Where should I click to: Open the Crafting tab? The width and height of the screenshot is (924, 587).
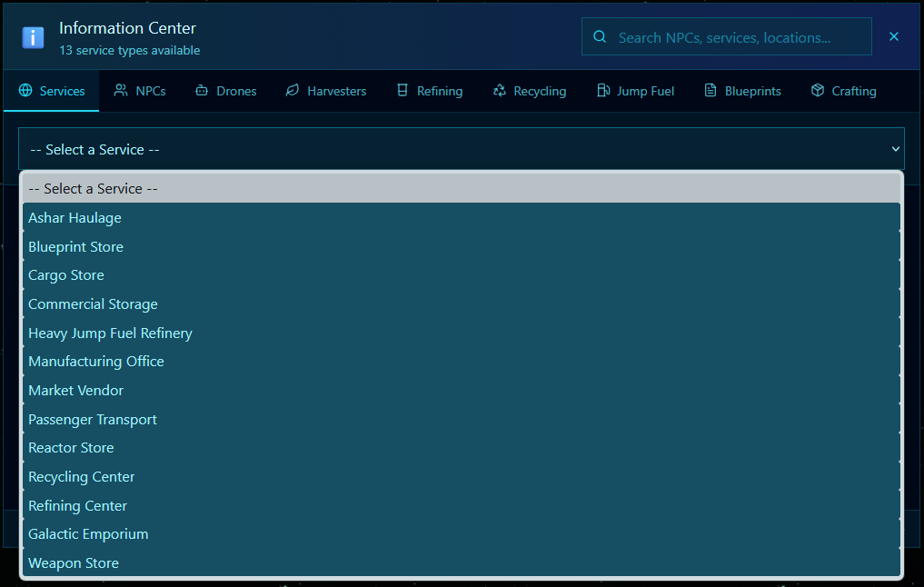pos(843,91)
